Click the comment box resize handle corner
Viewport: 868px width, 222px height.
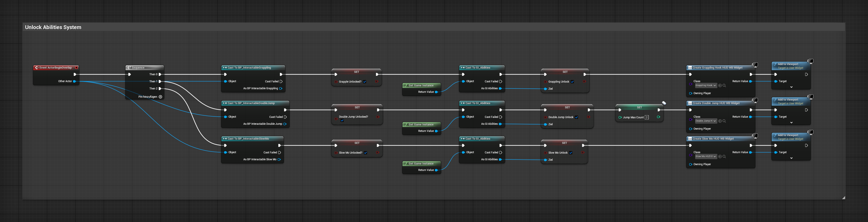(843, 198)
